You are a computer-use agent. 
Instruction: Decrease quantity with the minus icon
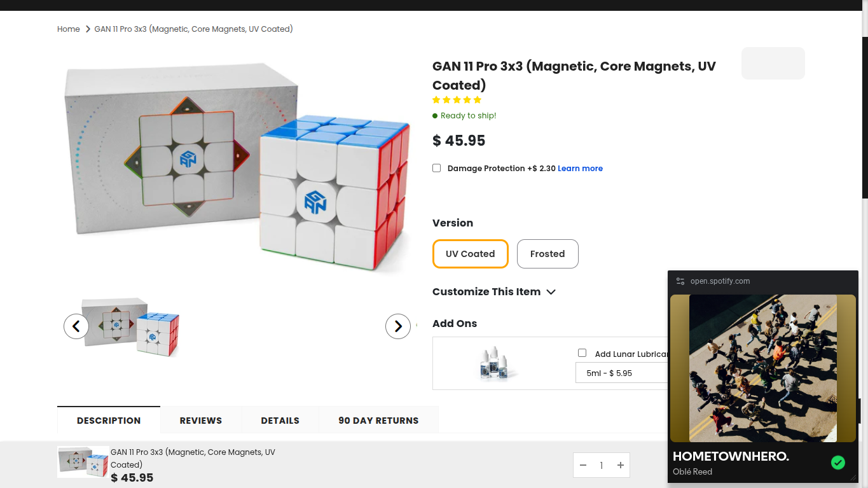point(583,466)
